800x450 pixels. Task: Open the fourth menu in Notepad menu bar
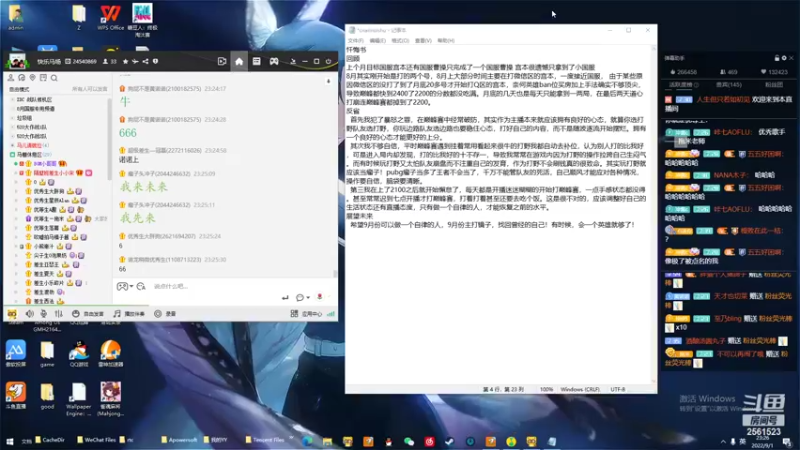coord(423,40)
